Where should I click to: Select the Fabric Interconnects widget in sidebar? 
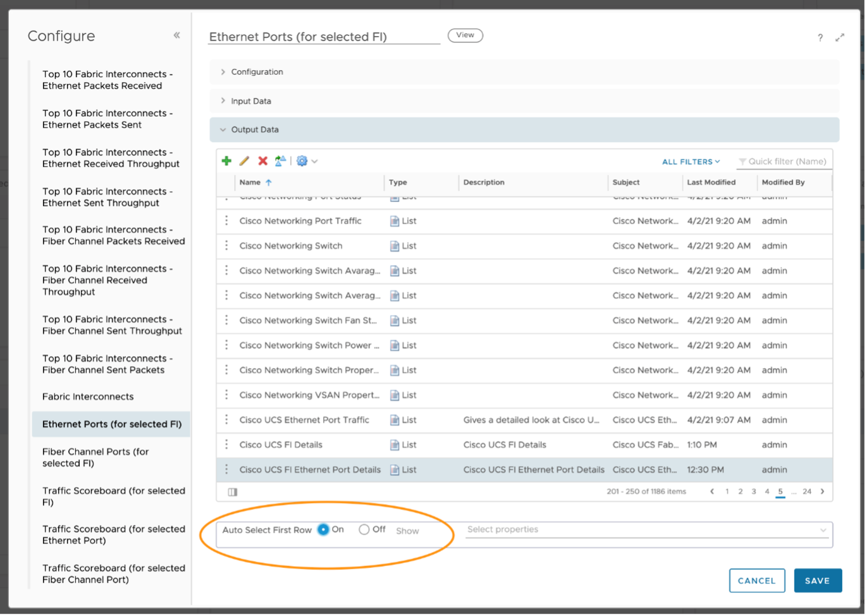pyautogui.click(x=88, y=397)
